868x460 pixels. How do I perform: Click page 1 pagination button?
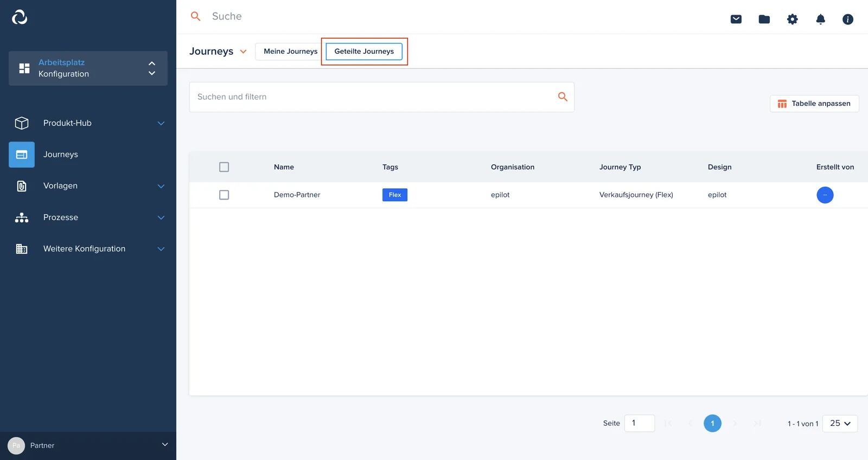click(713, 423)
